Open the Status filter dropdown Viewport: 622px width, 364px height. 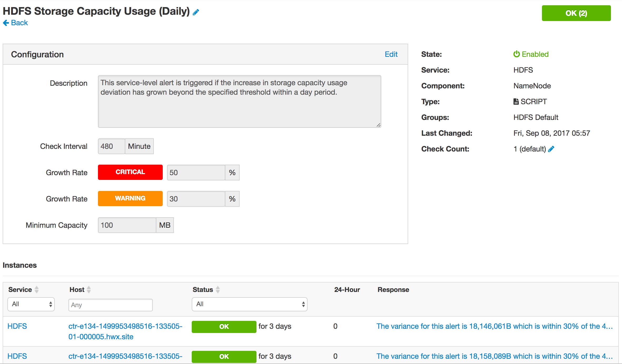pyautogui.click(x=249, y=304)
